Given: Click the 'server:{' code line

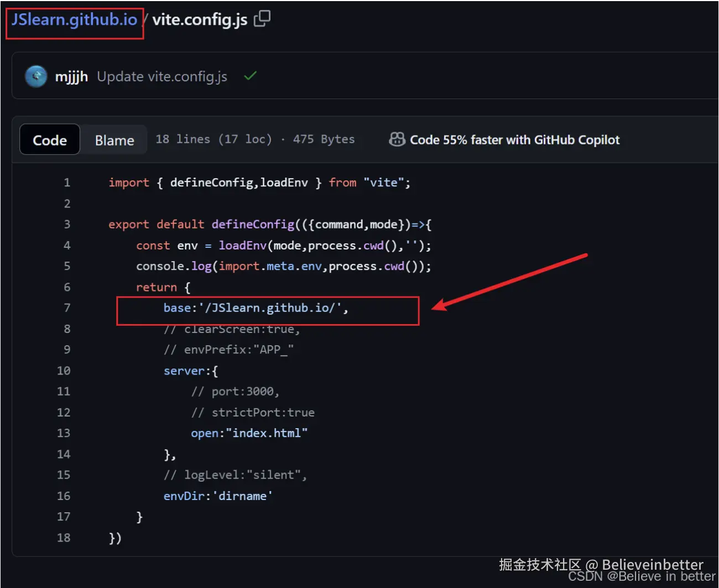Looking at the screenshot, I should (191, 371).
